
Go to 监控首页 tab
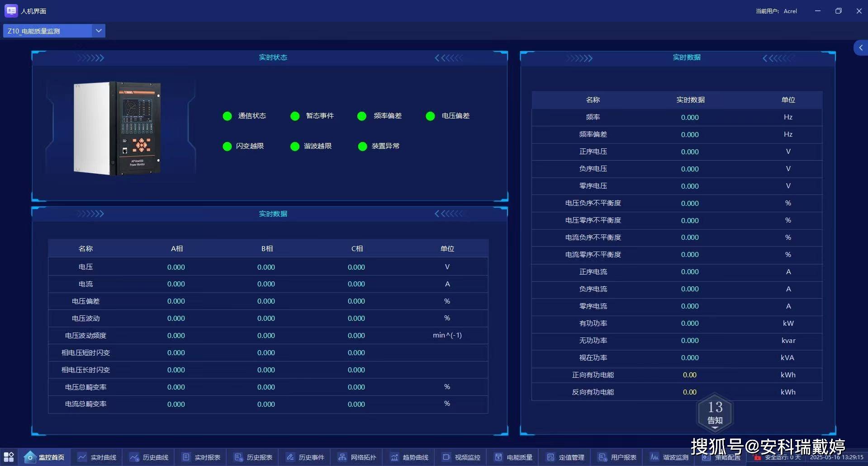[44, 457]
